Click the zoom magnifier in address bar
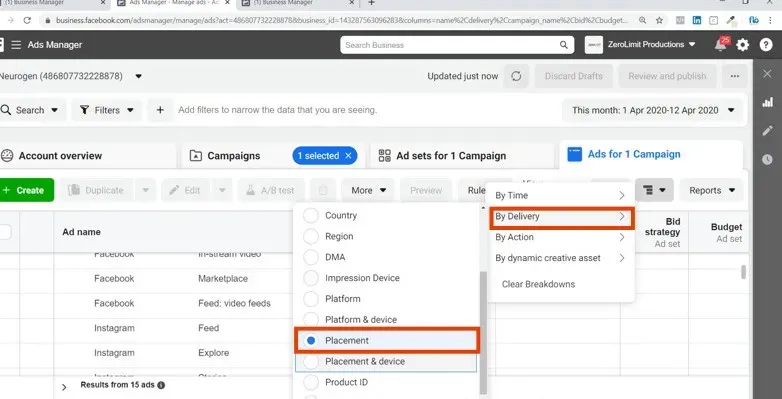 [x=642, y=20]
